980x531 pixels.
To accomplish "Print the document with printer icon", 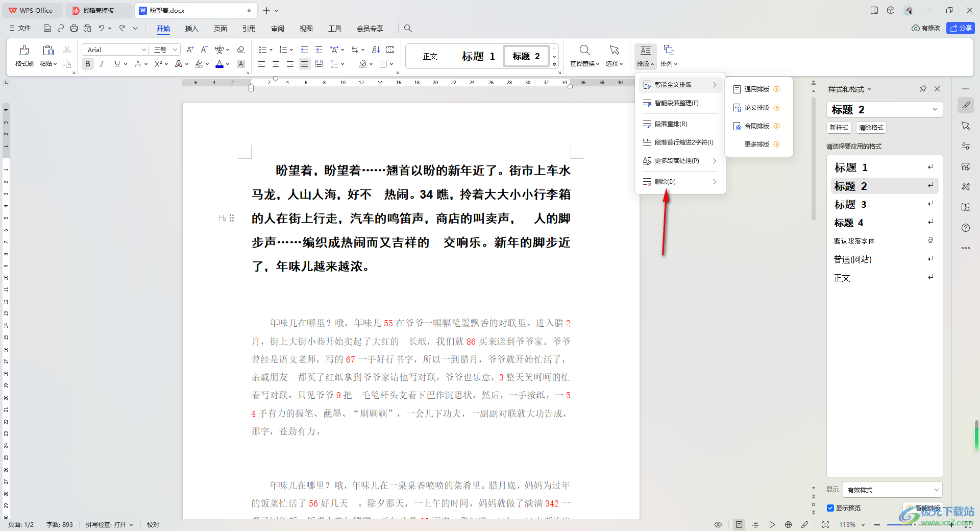I will pos(74,28).
